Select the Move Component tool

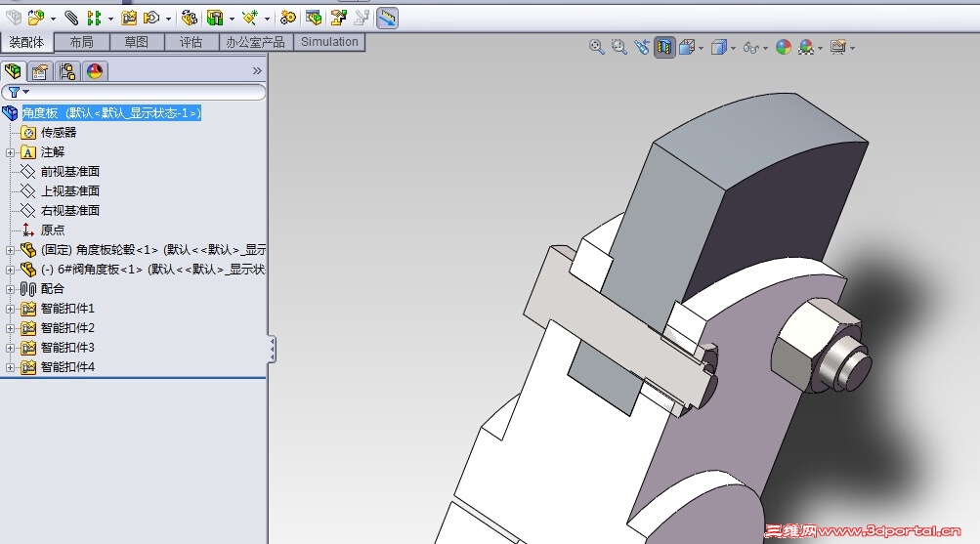tap(151, 18)
